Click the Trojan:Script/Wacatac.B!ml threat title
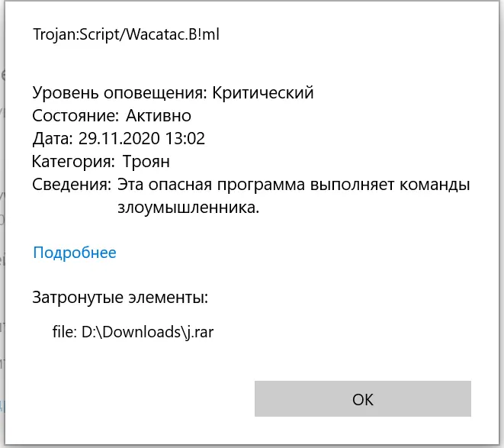 point(126,34)
